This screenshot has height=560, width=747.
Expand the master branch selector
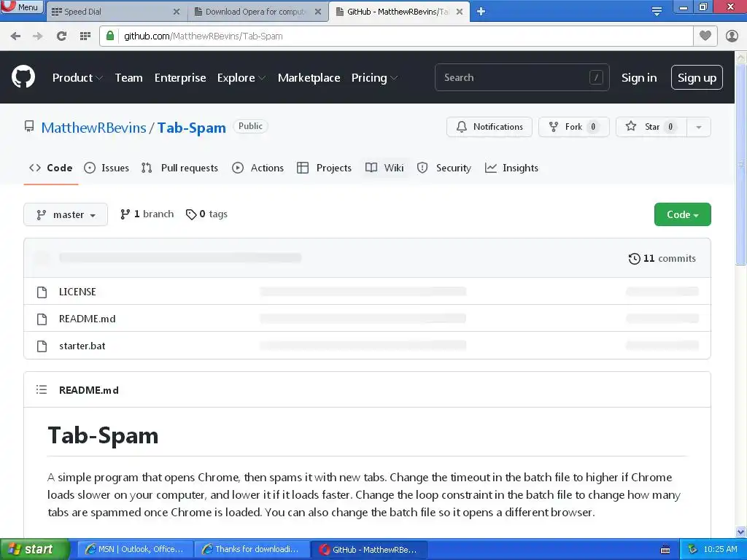click(66, 214)
